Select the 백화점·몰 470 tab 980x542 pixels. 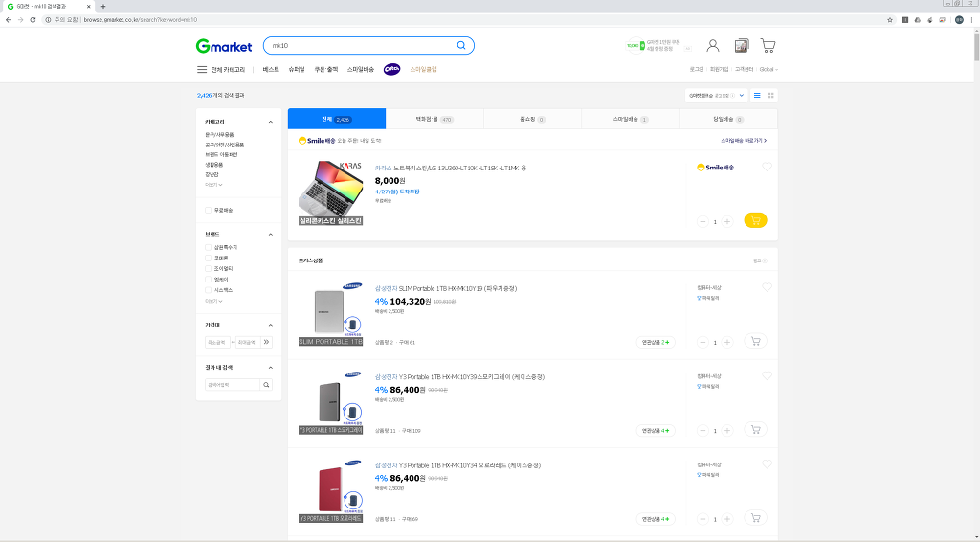(x=434, y=119)
